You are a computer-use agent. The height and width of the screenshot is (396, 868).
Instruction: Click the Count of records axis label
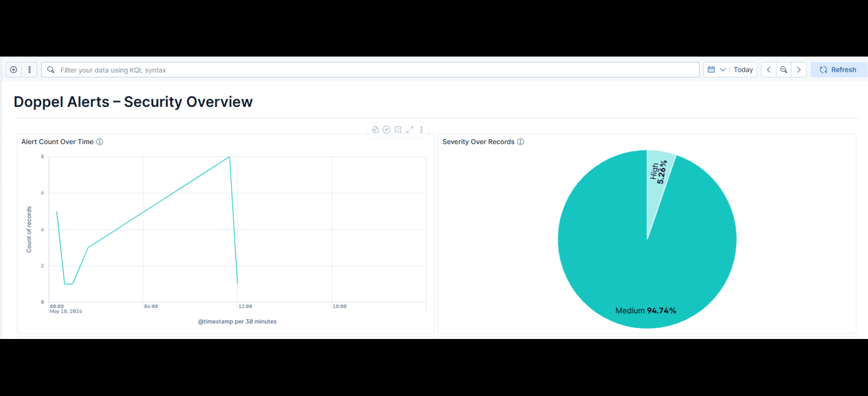pyautogui.click(x=29, y=229)
